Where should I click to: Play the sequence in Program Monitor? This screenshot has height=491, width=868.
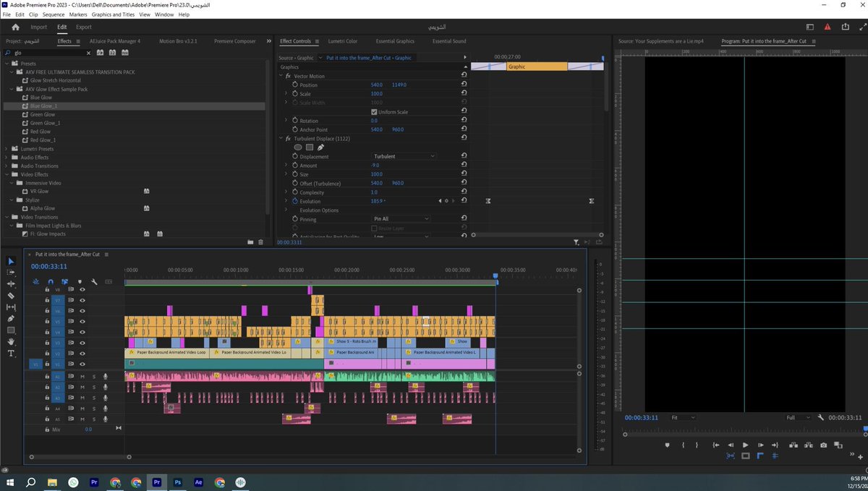[x=745, y=445]
